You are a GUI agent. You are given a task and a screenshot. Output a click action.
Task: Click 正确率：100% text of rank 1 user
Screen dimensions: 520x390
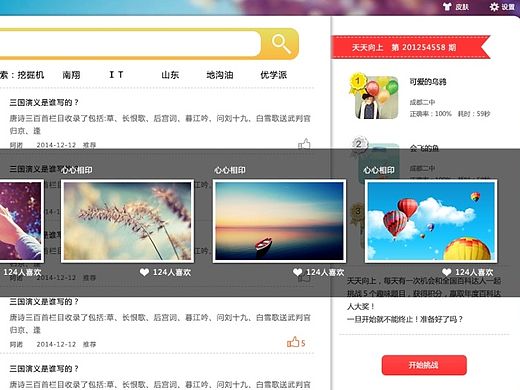point(430,114)
